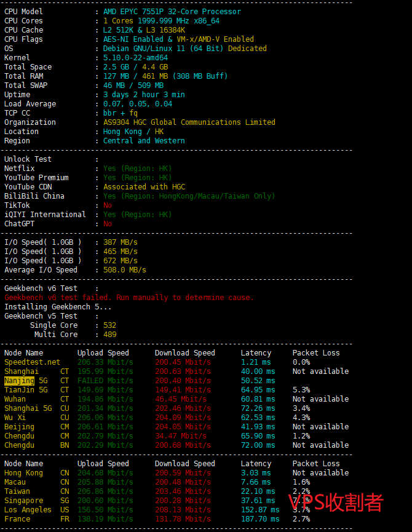
Task: Click the highlighted Nanjing node name
Action: [x=19, y=381]
